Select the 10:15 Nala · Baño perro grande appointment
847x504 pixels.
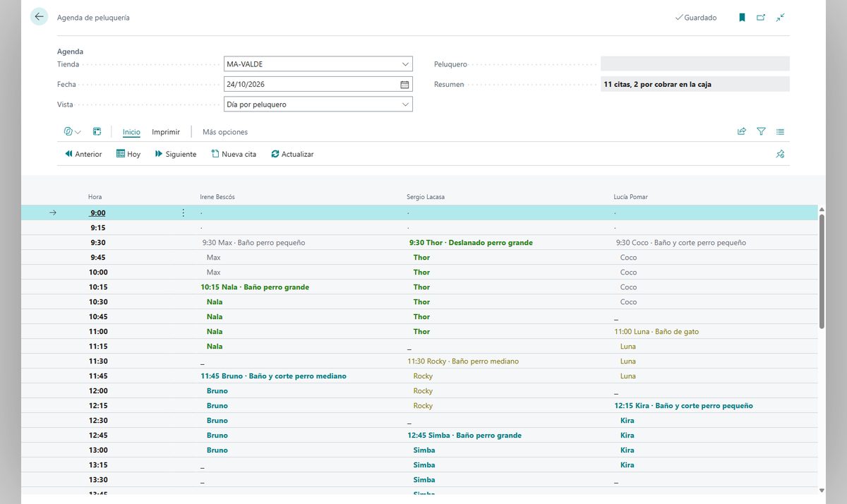tap(255, 287)
